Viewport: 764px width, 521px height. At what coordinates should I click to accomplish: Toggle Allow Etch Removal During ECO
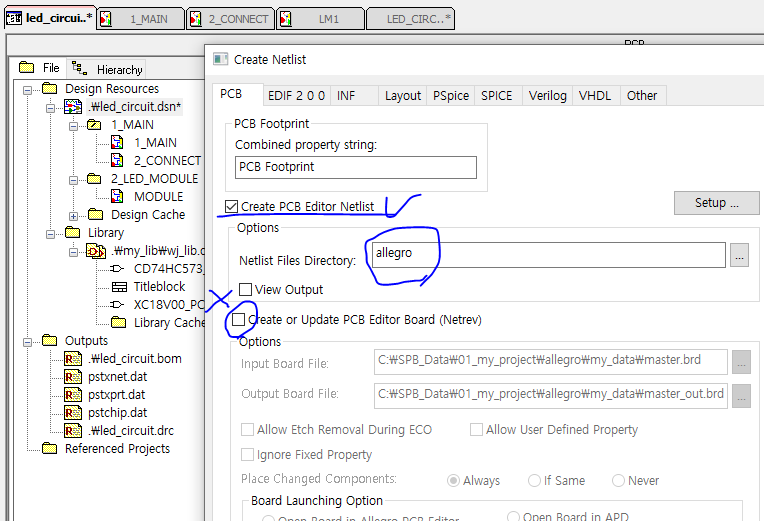coord(248,429)
